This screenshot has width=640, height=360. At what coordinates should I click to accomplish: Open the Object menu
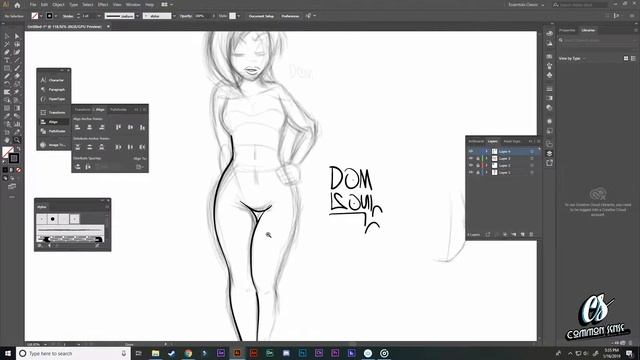pyautogui.click(x=58, y=5)
